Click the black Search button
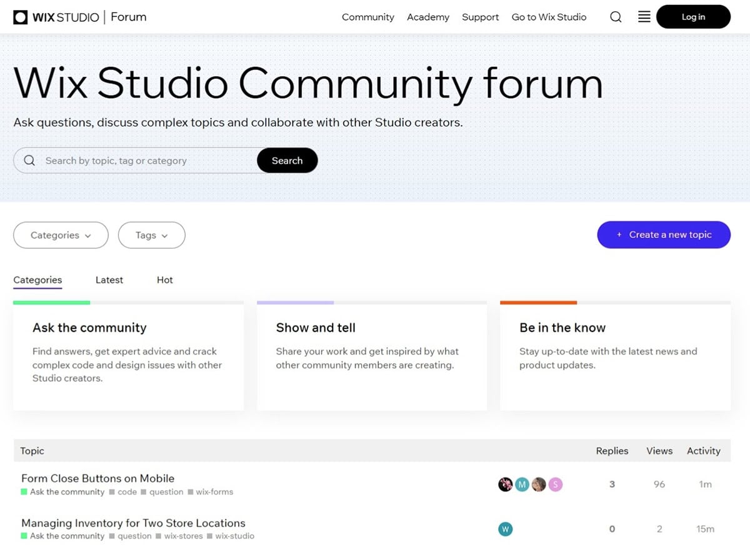The width and height of the screenshot is (750, 560). (x=287, y=161)
